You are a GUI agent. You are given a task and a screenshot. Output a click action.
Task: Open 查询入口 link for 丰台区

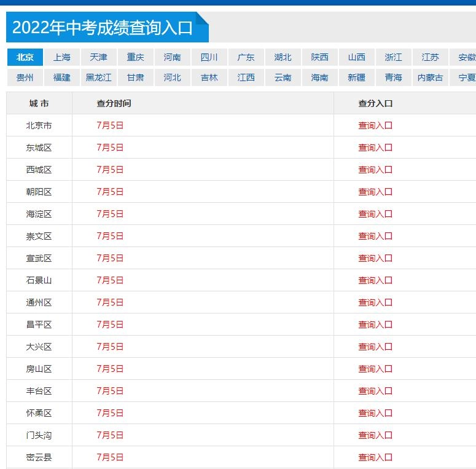coord(375,391)
